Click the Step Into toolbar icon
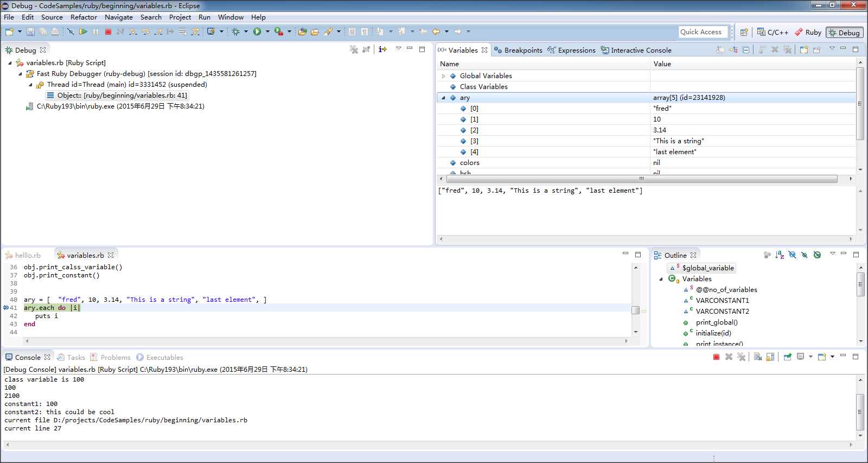The width and height of the screenshot is (868, 463). pyautogui.click(x=133, y=31)
